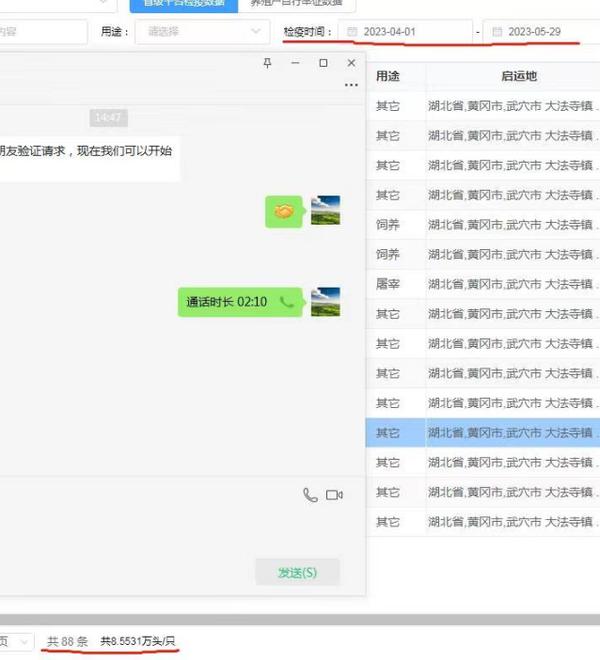Screen dimensions: 600x660
Task: Open the 用途 '请选择' dropdown
Action: [202, 32]
